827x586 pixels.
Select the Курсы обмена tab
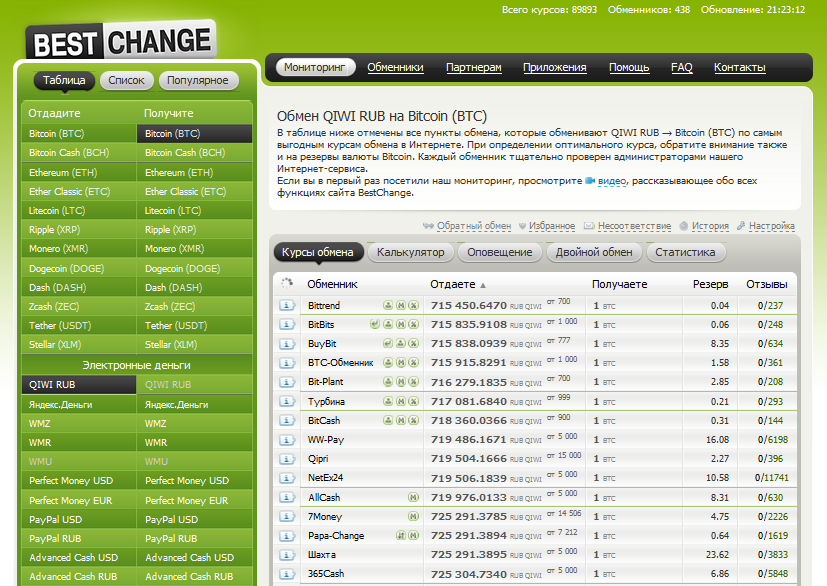coord(318,252)
